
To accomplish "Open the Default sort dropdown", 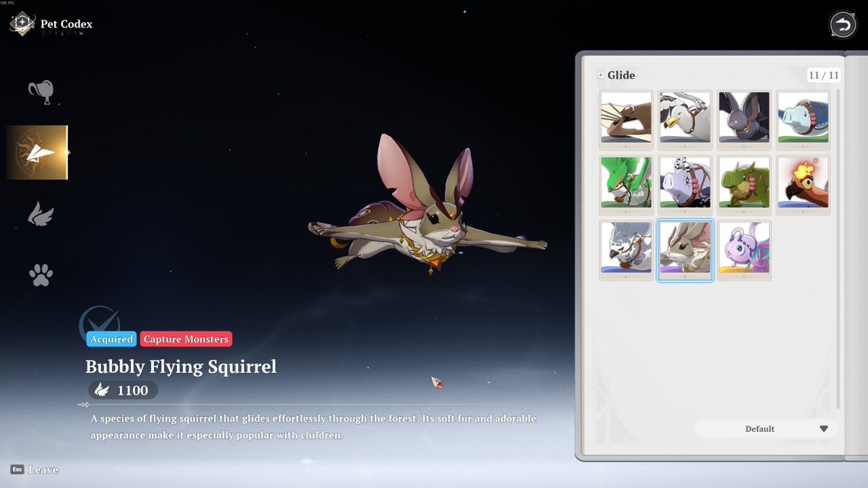I will pos(766,429).
